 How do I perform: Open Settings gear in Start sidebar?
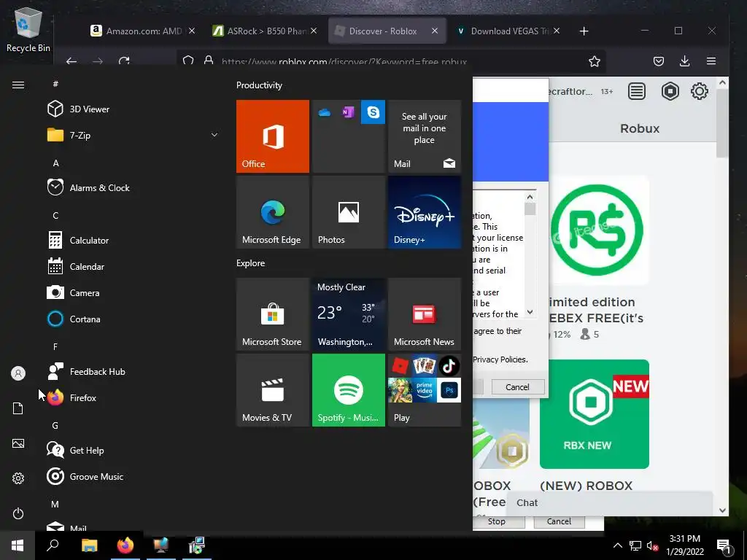(18, 478)
